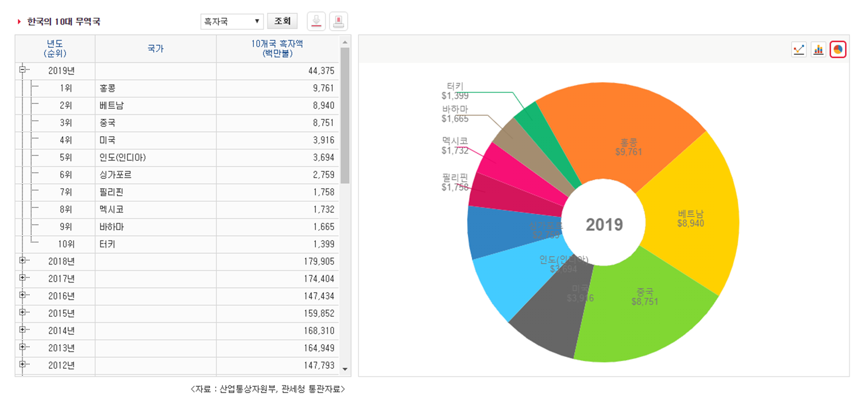
Task: Expand the 2012년 row
Action: 22,364
